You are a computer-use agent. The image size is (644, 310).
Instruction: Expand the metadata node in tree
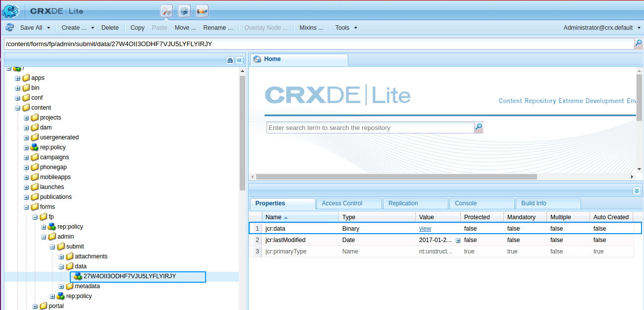click(x=61, y=286)
